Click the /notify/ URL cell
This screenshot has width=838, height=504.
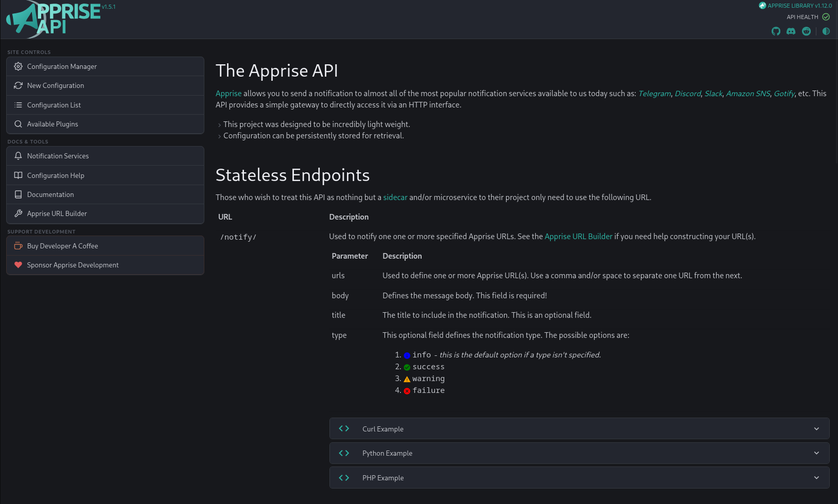point(238,237)
